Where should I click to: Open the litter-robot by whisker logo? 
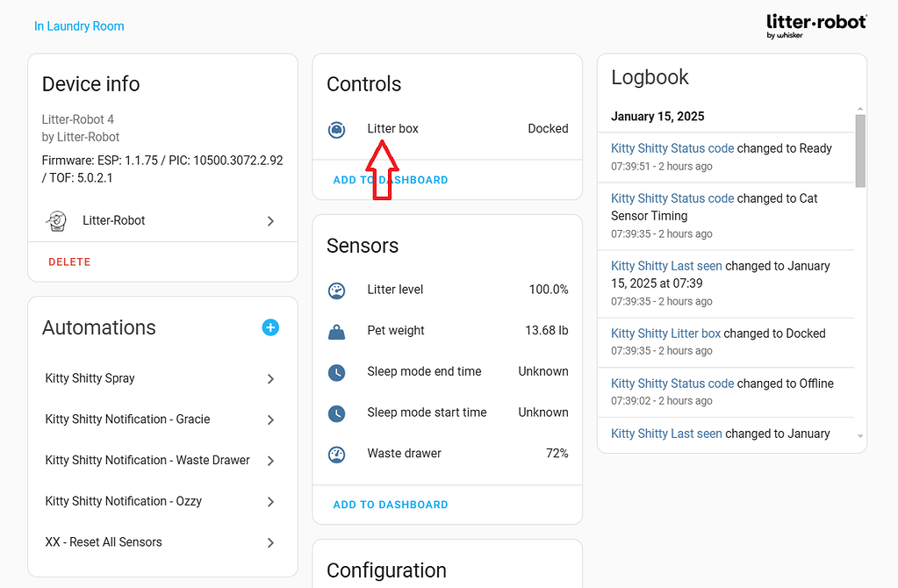[x=815, y=25]
